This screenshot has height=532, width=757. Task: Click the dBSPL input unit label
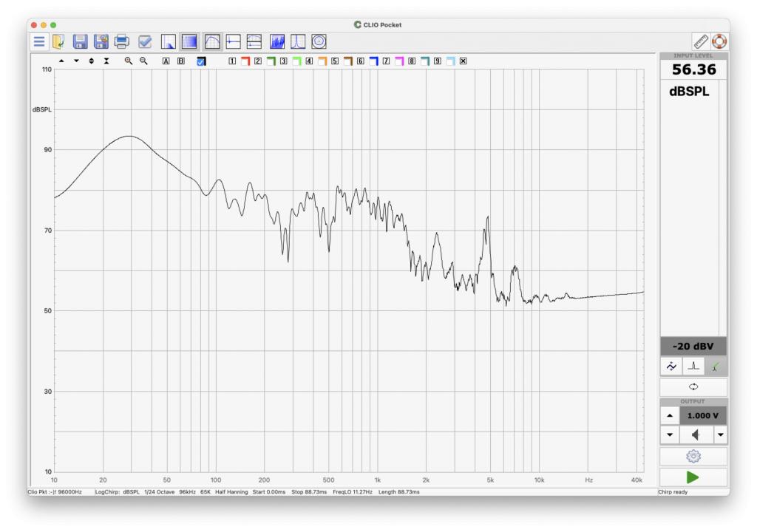pos(689,92)
